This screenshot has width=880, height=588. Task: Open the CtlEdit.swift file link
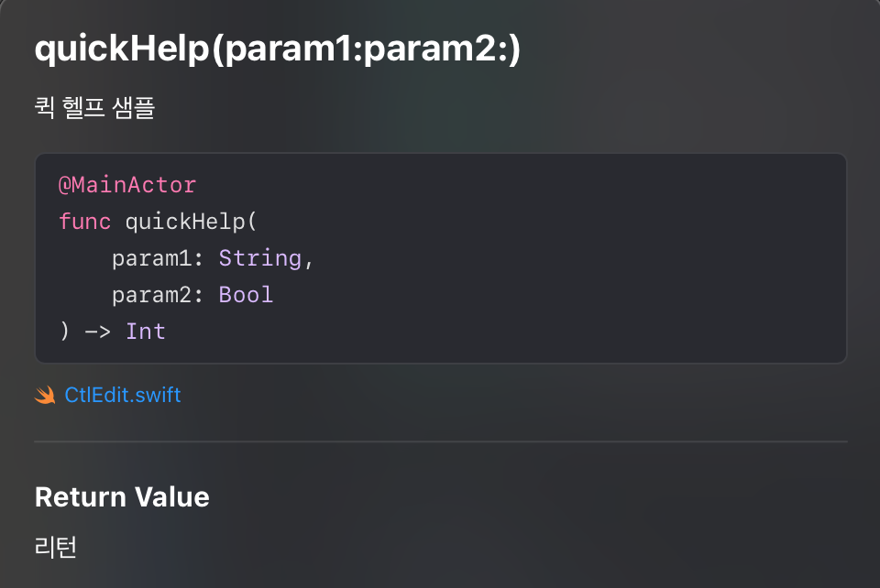123,396
